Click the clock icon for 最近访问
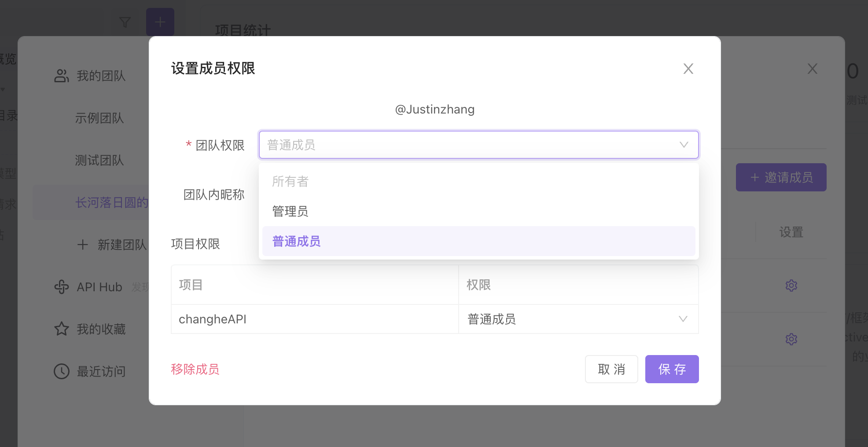 [x=62, y=371]
